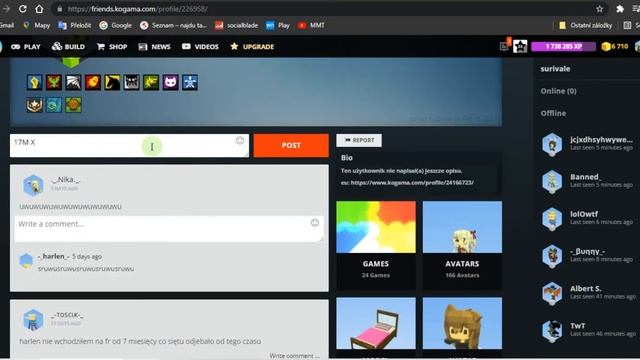Open the socialblade bookmark
Screen dimensions: 640x360
click(x=236, y=25)
